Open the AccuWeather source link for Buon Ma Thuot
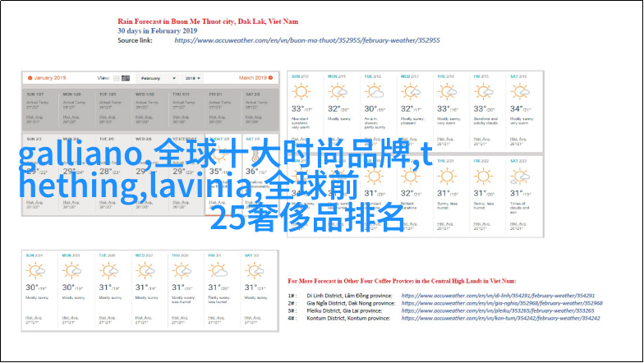This screenshot has width=644, height=363. tap(307, 40)
